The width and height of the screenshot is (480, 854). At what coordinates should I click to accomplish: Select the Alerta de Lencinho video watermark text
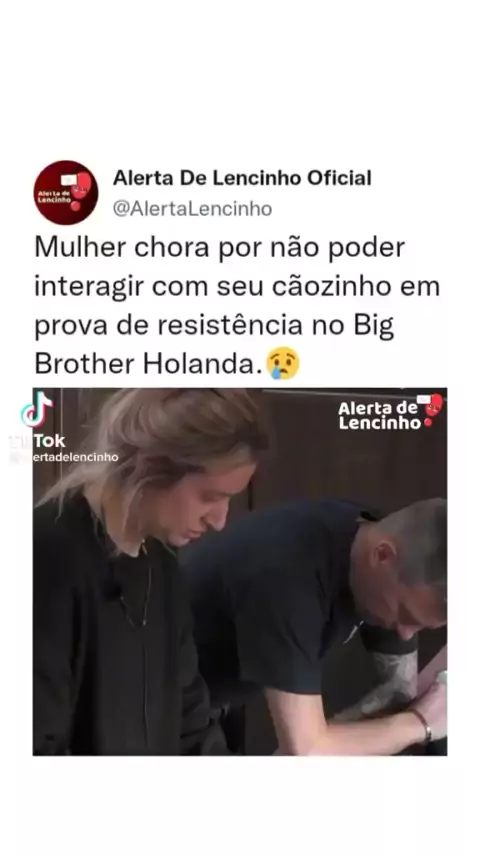(x=379, y=416)
